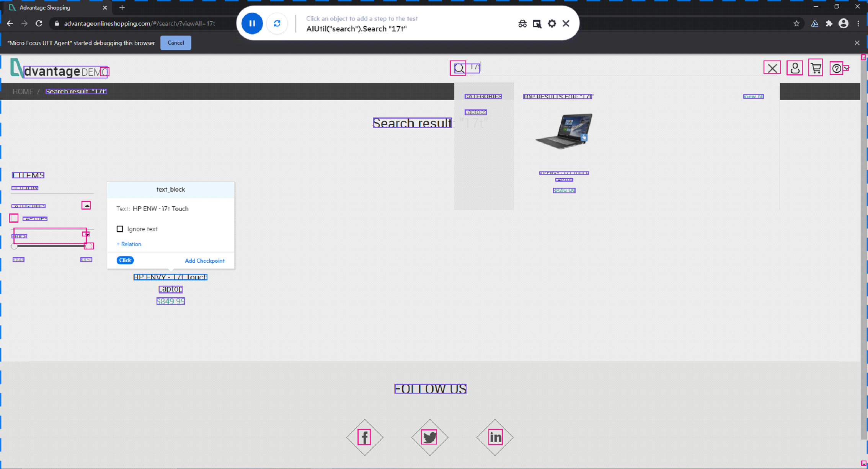Bookmark this page with the star
Screen dimensions: 868x469
pos(796,23)
